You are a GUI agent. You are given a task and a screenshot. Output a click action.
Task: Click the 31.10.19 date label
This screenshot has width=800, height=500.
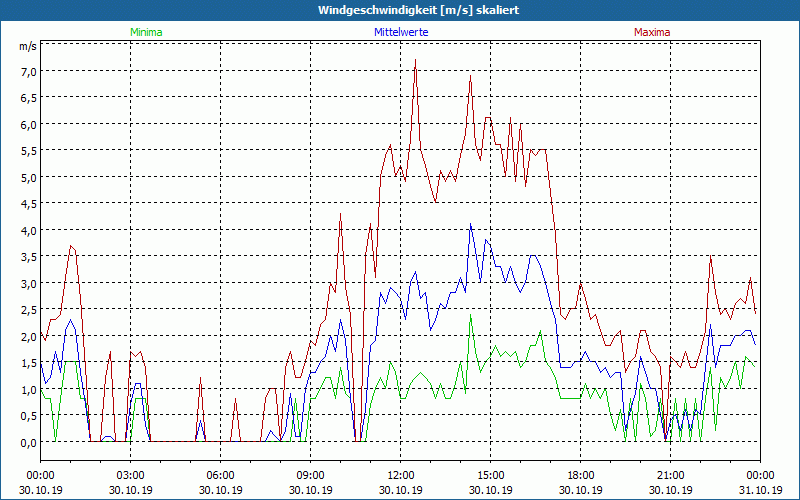[760, 490]
